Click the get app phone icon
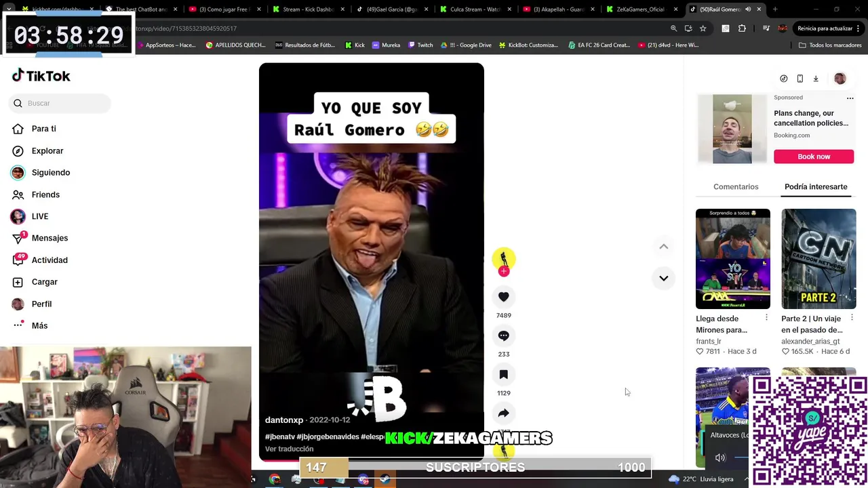This screenshot has width=868, height=488. (x=800, y=79)
